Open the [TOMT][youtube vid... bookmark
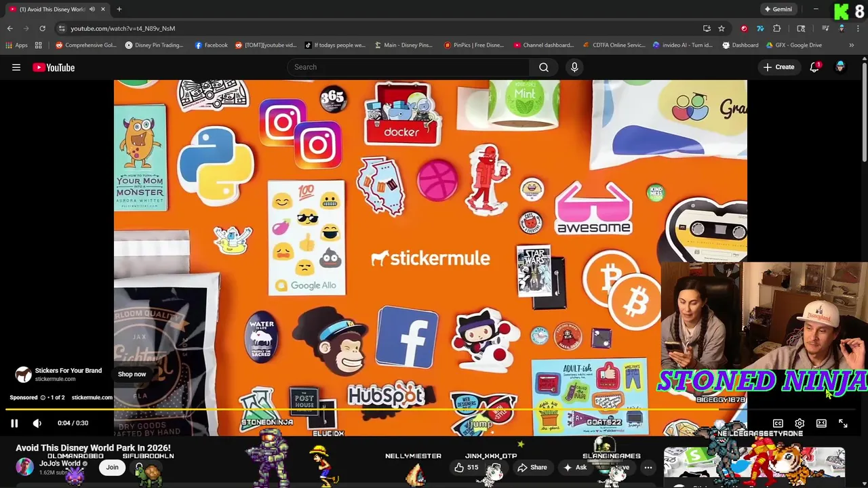Screen dimensions: 868x488 266,45
